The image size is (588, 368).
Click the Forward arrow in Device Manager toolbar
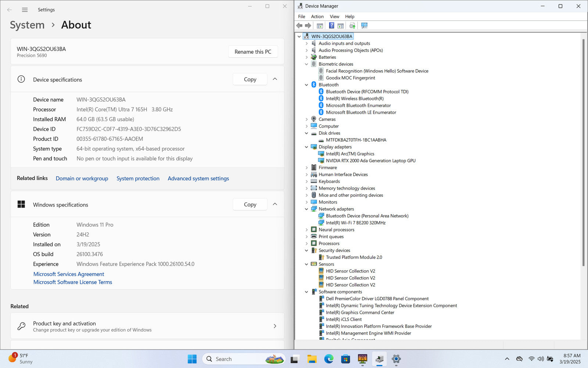tap(308, 25)
